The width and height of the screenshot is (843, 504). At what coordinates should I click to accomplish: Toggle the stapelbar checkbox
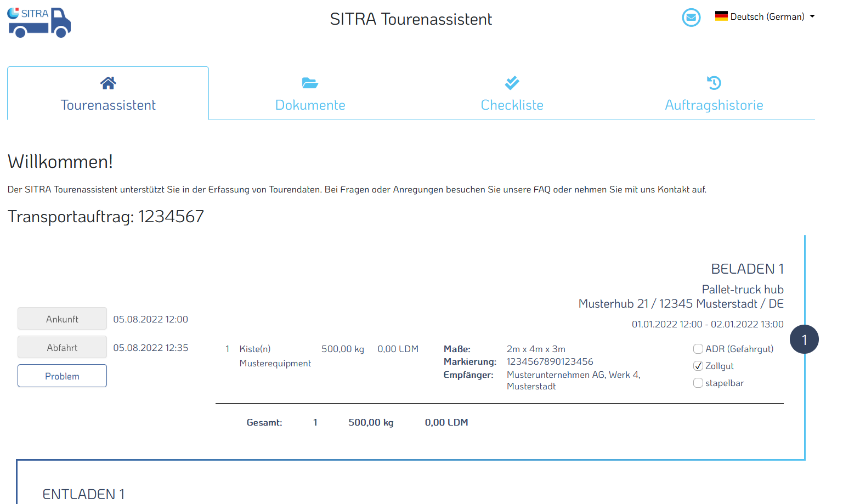[x=698, y=383]
